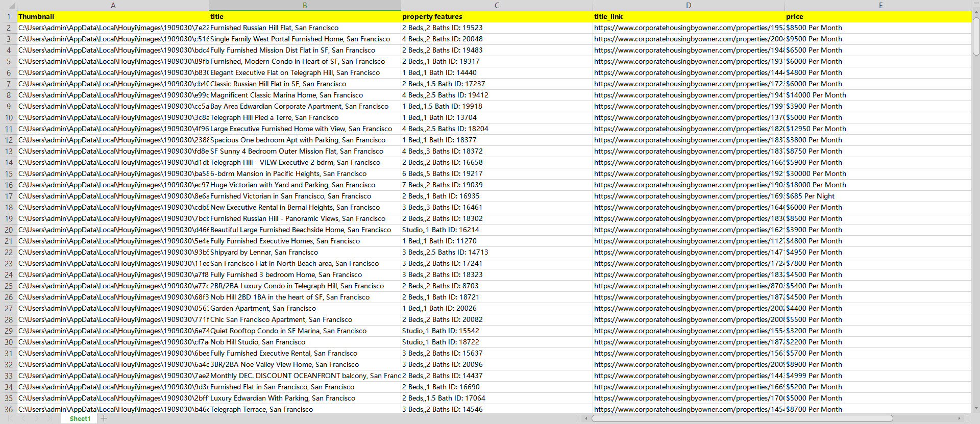980x424 pixels.
Task: Select price cell '$2200 Per Month'
Action: (878, 342)
